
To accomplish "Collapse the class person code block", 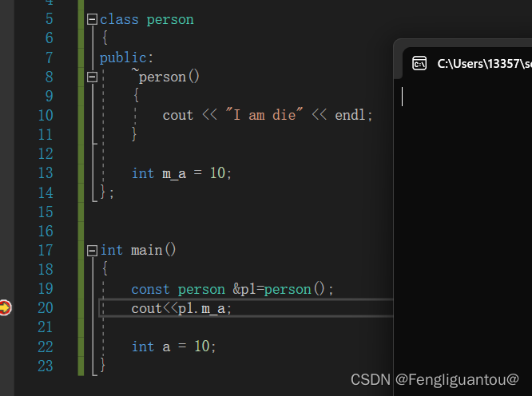I will coord(92,19).
